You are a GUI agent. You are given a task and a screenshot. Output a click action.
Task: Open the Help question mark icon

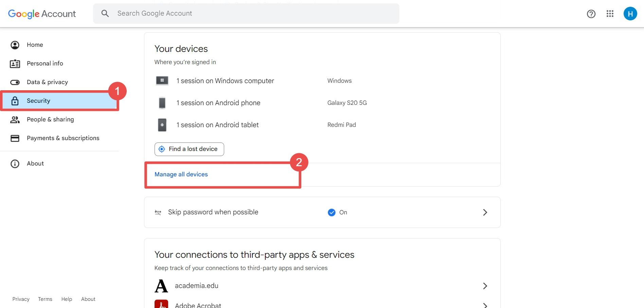tap(591, 14)
